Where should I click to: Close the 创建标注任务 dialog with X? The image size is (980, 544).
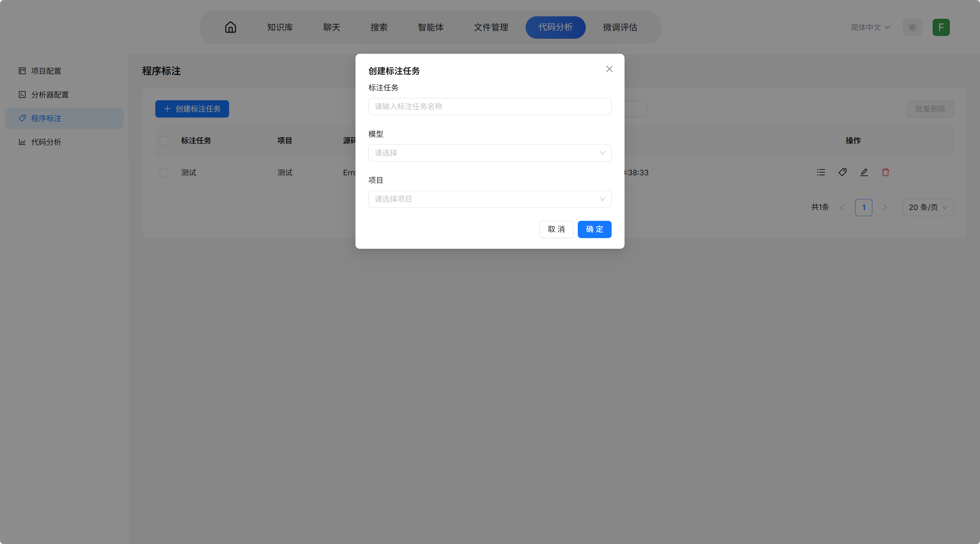(x=609, y=69)
